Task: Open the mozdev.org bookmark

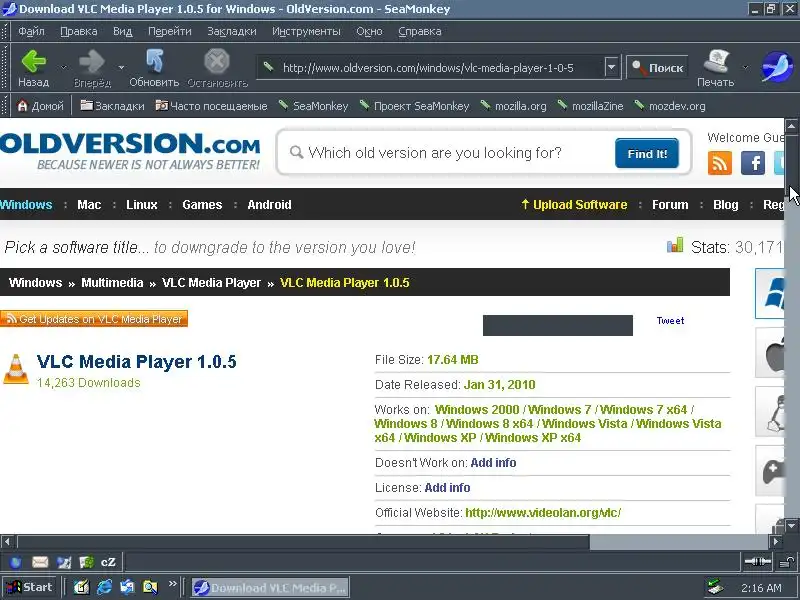Action: click(x=670, y=106)
